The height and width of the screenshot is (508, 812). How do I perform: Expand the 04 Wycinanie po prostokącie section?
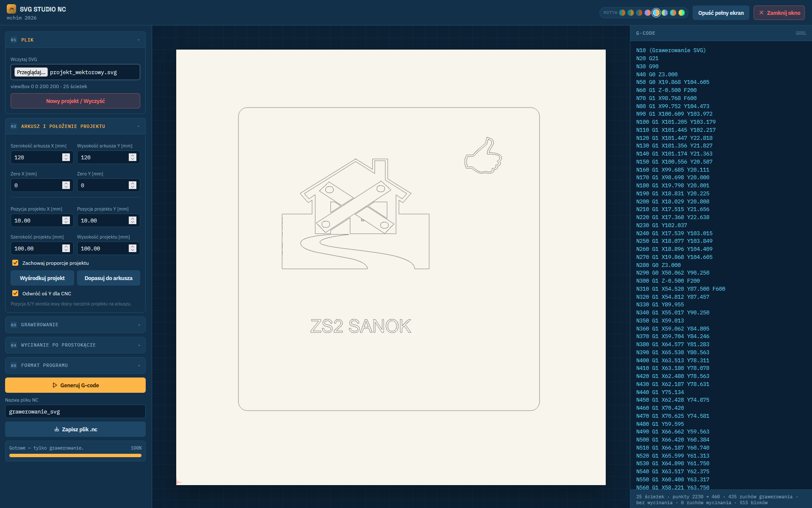pyautogui.click(x=75, y=345)
